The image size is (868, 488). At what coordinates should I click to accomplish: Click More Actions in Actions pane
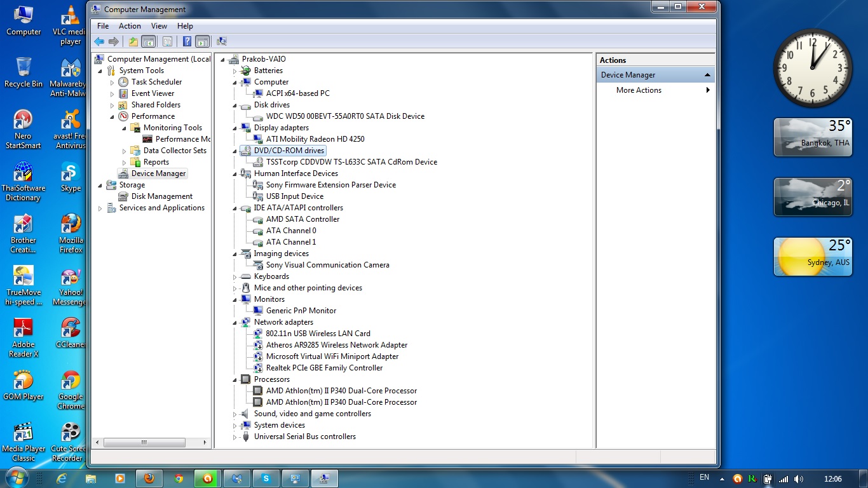pyautogui.click(x=639, y=90)
